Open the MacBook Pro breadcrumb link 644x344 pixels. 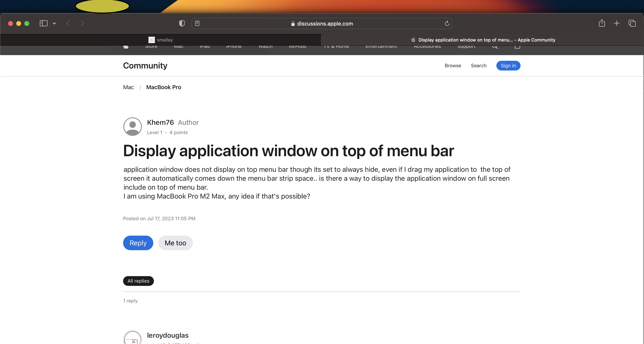tap(163, 87)
